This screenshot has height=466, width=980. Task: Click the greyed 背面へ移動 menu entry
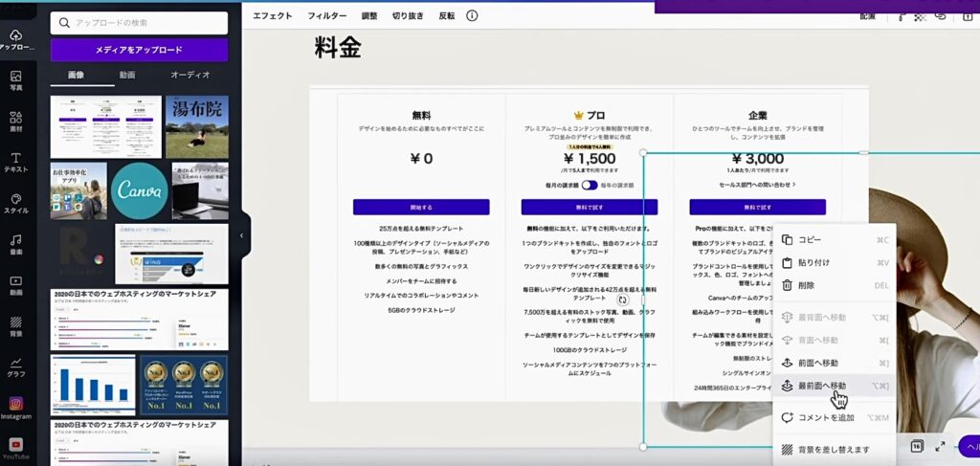(835, 340)
